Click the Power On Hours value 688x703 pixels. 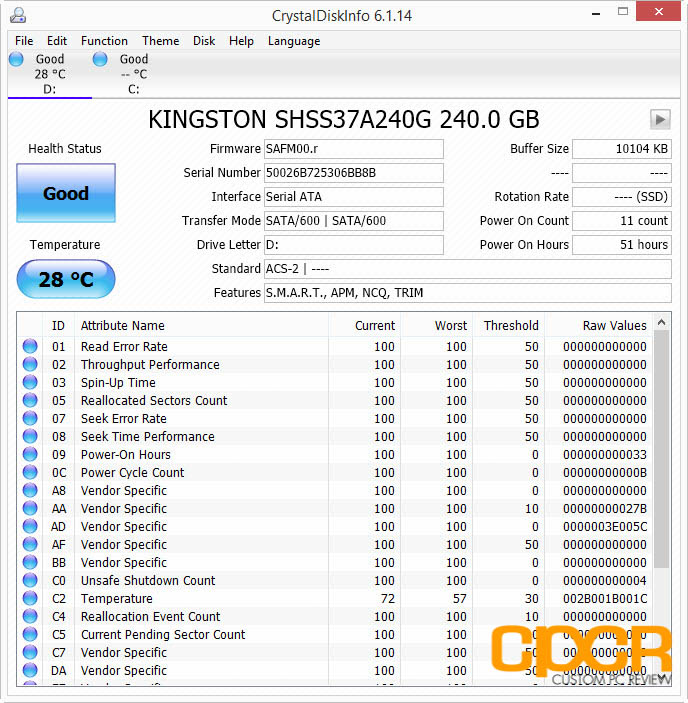(x=622, y=245)
